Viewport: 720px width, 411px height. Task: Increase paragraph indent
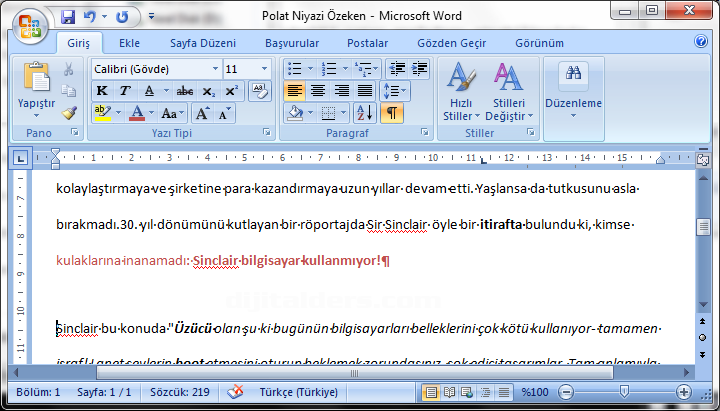pyautogui.click(x=419, y=69)
